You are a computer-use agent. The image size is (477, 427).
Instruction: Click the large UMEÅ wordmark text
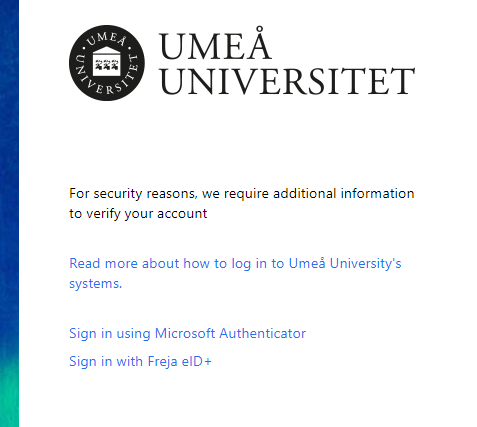coord(215,44)
